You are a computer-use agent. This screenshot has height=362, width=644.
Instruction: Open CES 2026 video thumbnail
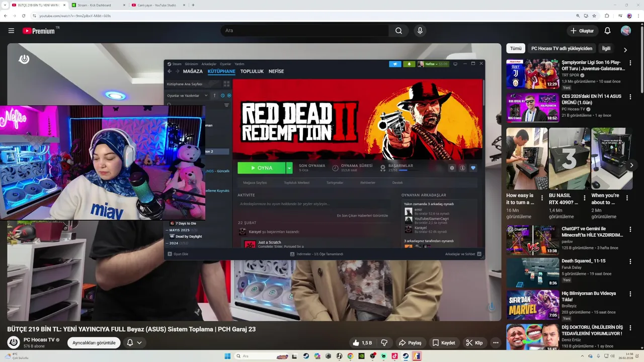coord(532,108)
